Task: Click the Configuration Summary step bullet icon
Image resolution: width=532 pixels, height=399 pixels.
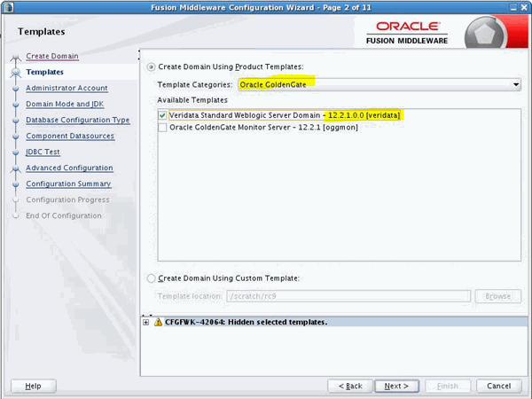Action: pos(16,184)
